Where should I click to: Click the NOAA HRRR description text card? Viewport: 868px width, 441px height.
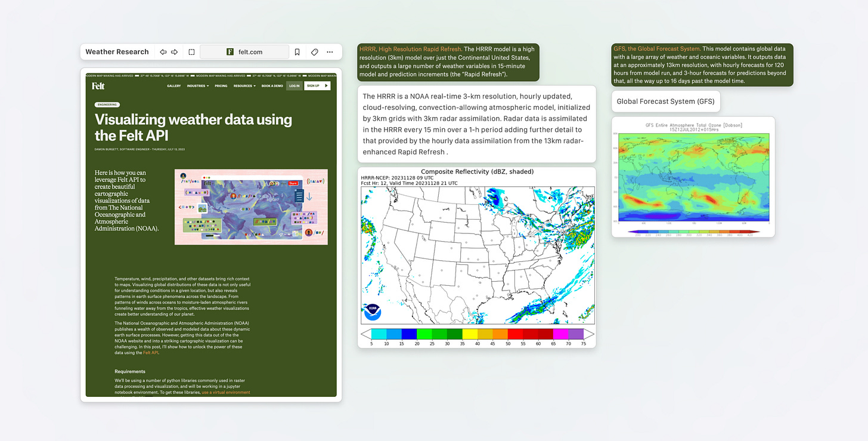click(x=477, y=124)
